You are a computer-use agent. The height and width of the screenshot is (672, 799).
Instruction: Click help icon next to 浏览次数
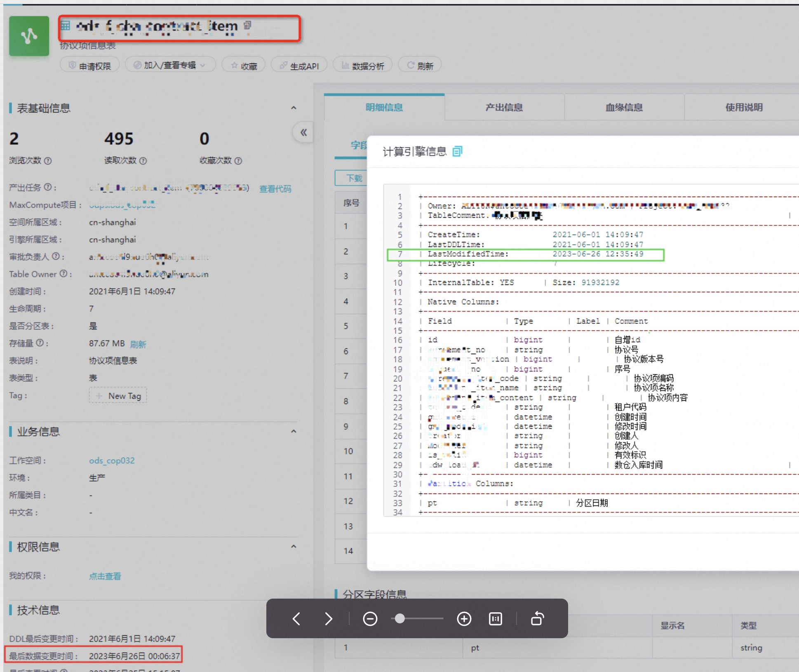(48, 161)
